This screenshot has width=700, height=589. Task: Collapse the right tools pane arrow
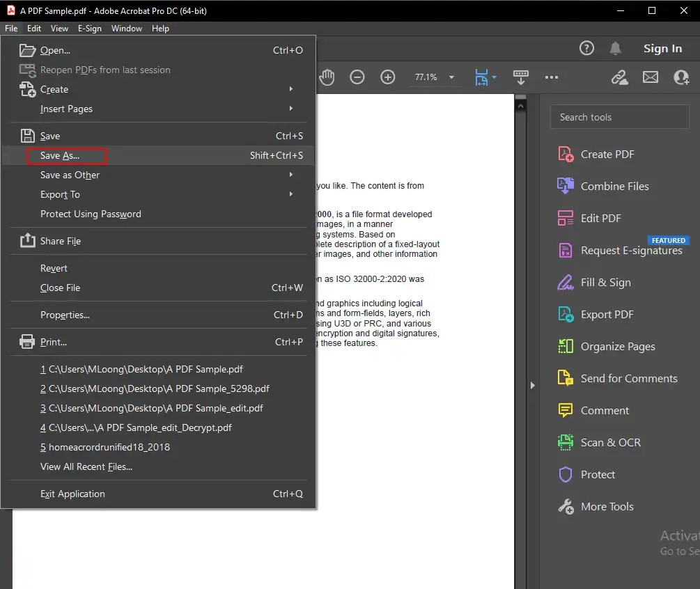click(x=532, y=385)
